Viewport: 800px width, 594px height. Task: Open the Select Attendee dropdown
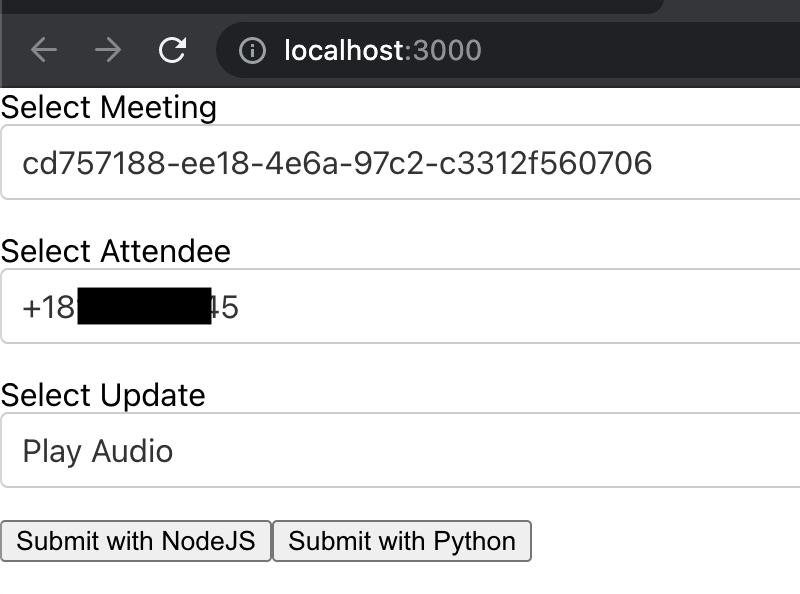(x=401, y=306)
